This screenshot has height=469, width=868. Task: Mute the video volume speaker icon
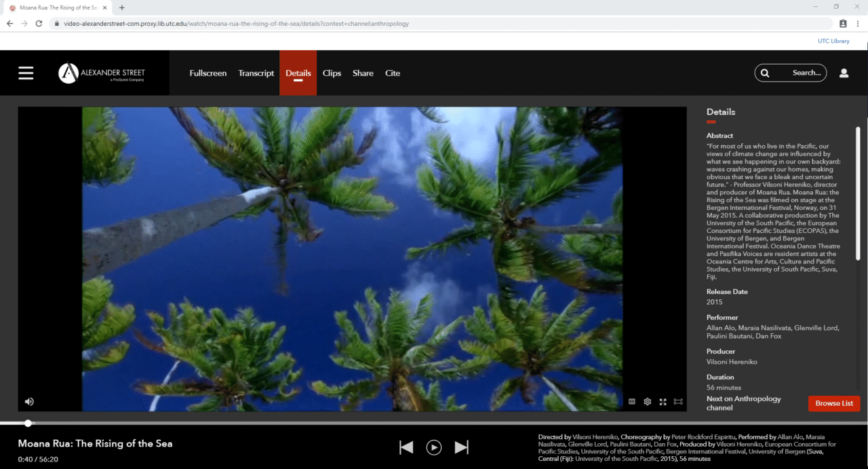(29, 402)
